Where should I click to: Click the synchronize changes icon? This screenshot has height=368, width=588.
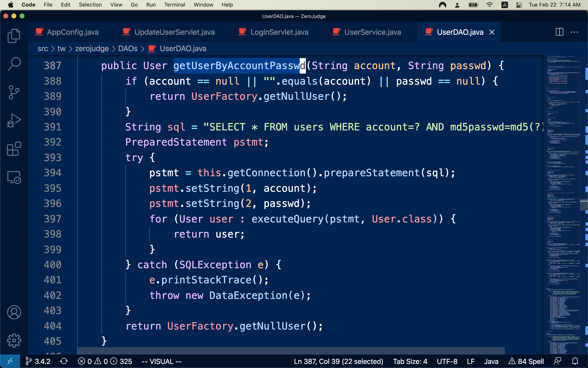coord(64,361)
